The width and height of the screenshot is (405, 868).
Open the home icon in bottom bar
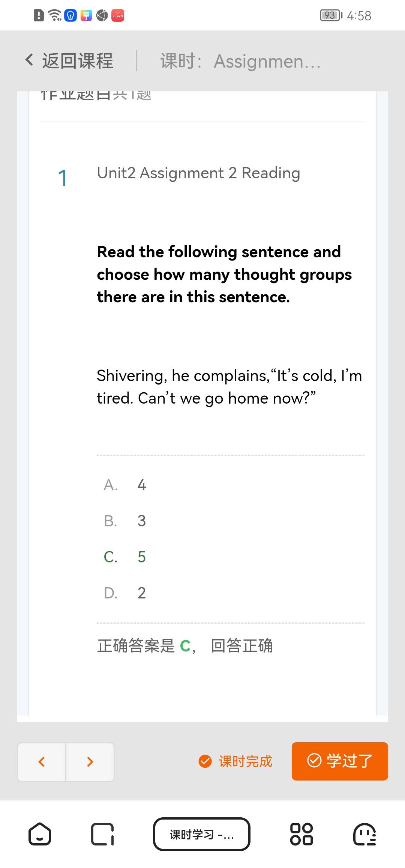pyautogui.click(x=40, y=834)
